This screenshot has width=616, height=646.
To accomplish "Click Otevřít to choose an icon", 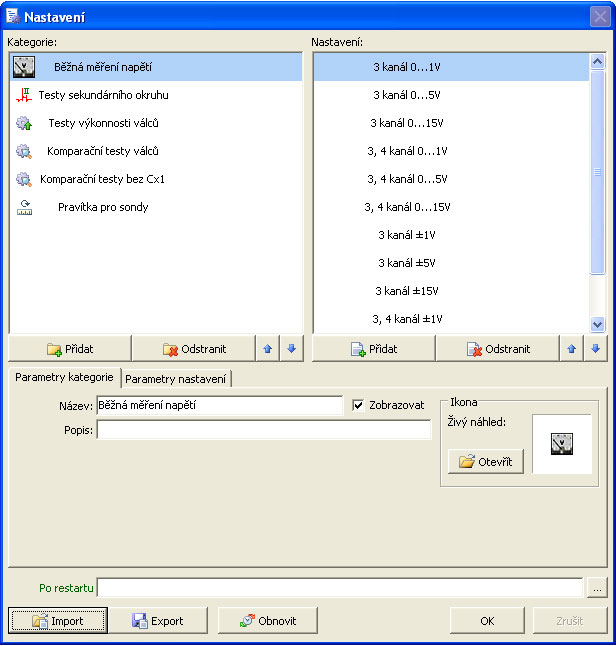I will tap(486, 462).
